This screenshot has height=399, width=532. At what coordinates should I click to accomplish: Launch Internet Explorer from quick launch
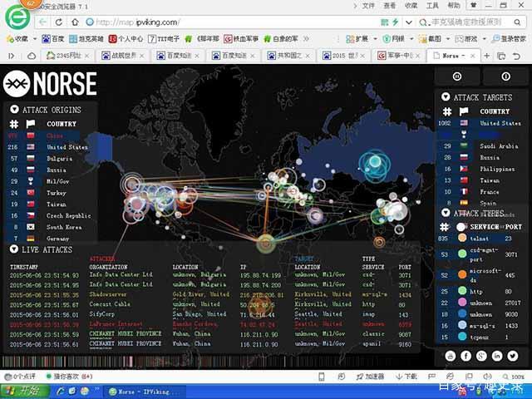[61, 392]
